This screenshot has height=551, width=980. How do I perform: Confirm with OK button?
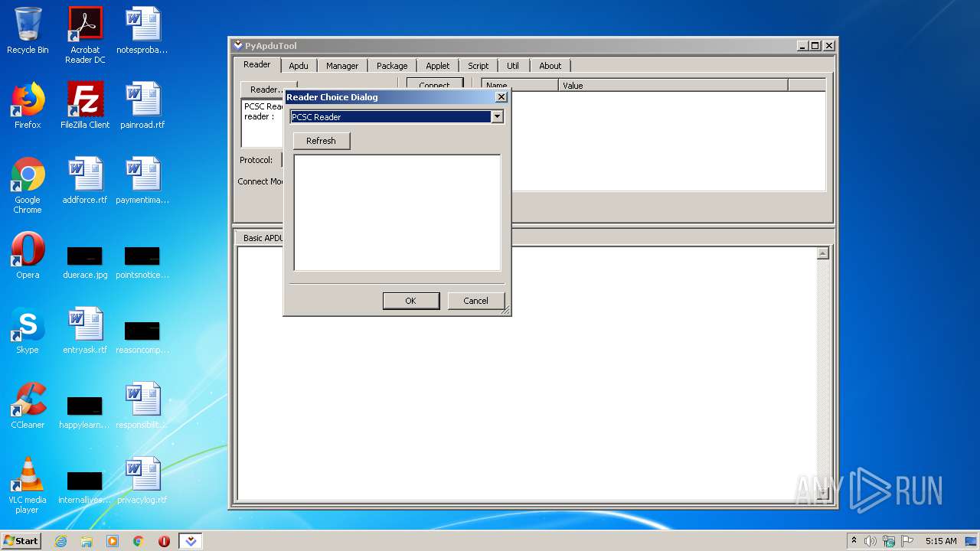pos(411,301)
